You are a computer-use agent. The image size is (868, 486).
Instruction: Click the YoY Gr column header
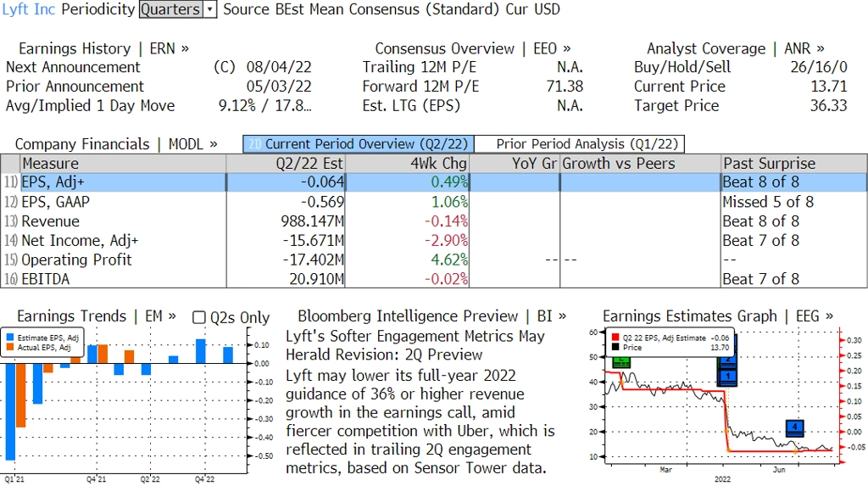(515, 164)
